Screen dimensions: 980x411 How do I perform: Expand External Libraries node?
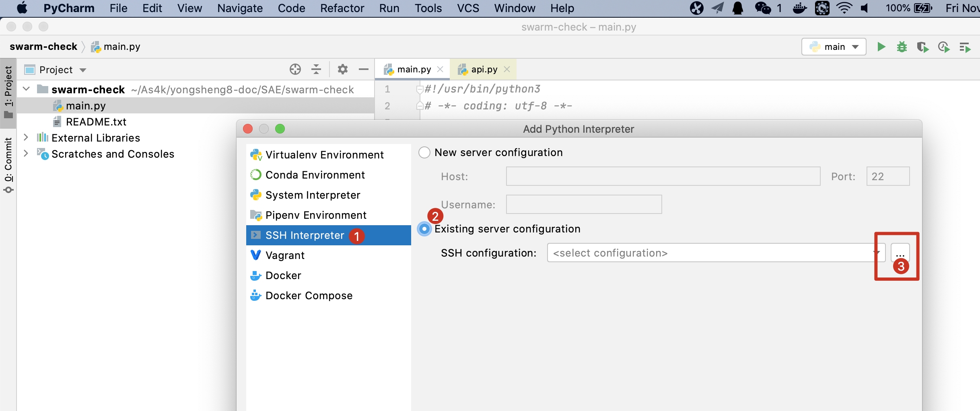click(26, 138)
